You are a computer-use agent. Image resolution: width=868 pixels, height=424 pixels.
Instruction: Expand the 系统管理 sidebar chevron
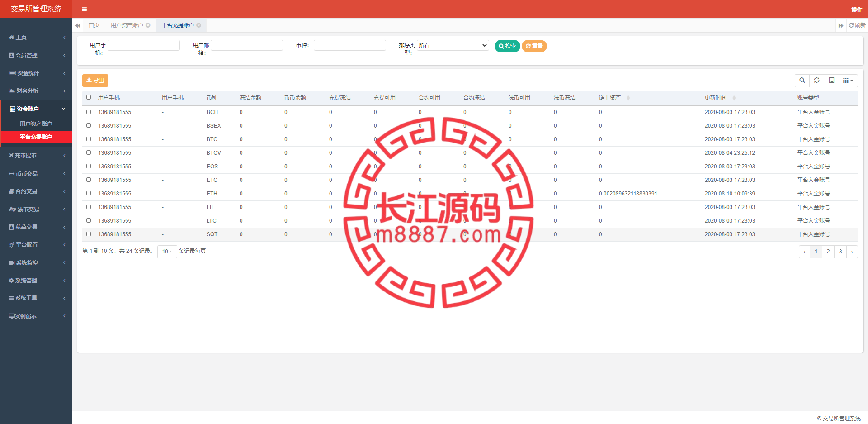click(64, 281)
